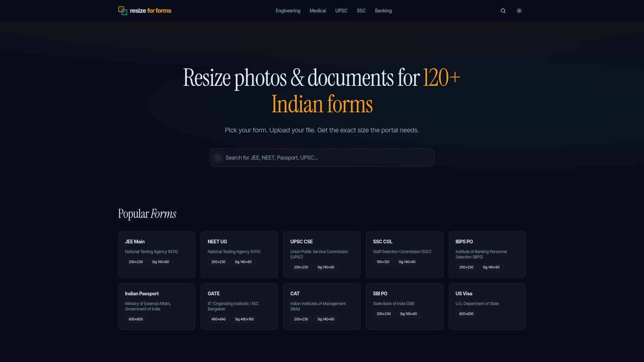Viewport: 644px width, 362px height.
Task: Open the Banking nav menu item
Action: [383, 11]
